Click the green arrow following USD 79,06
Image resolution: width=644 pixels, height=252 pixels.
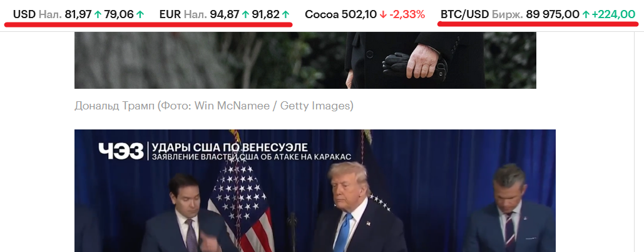(140, 15)
